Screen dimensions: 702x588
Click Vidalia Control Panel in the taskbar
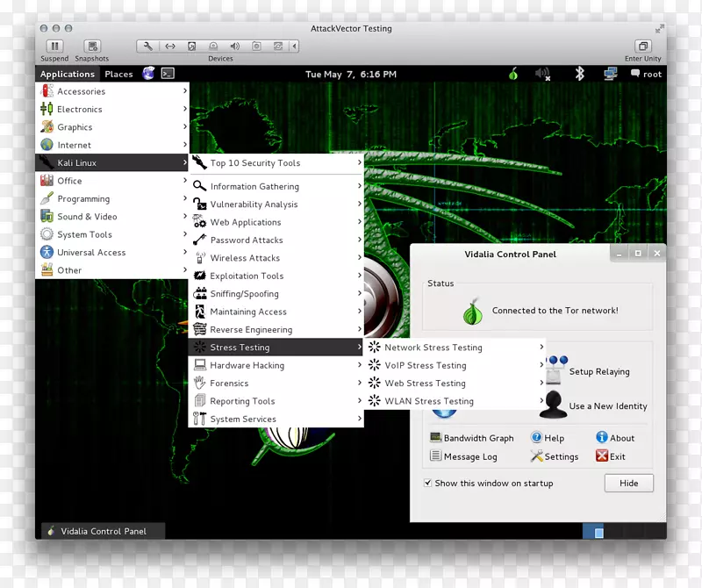[x=102, y=530]
